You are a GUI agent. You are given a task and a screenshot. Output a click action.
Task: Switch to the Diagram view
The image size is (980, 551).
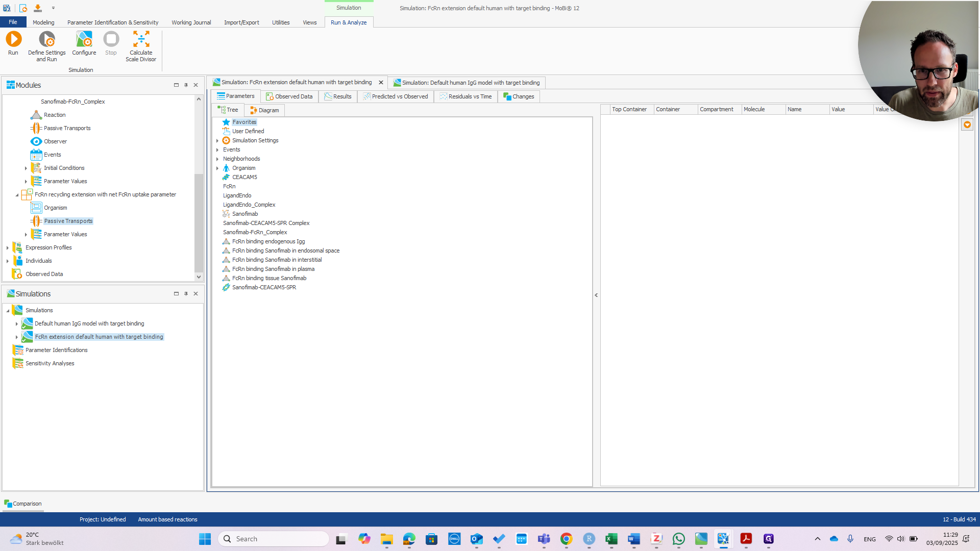(264, 110)
